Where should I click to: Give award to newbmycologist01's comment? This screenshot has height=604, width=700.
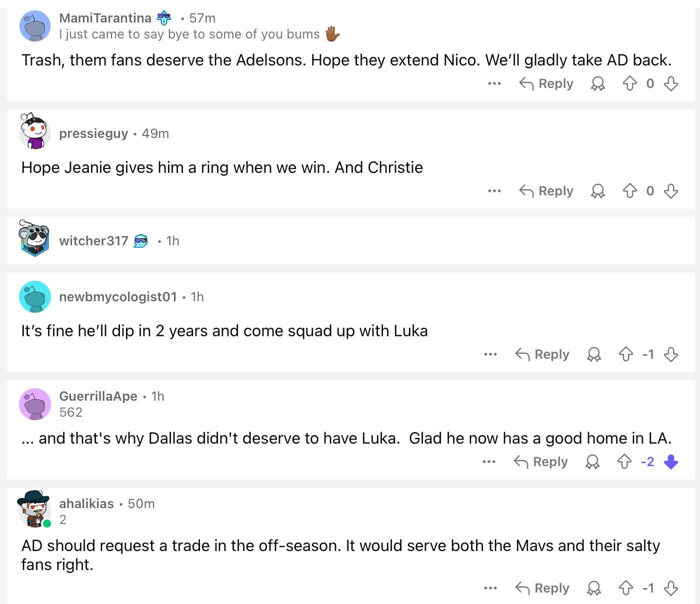pyautogui.click(x=593, y=354)
